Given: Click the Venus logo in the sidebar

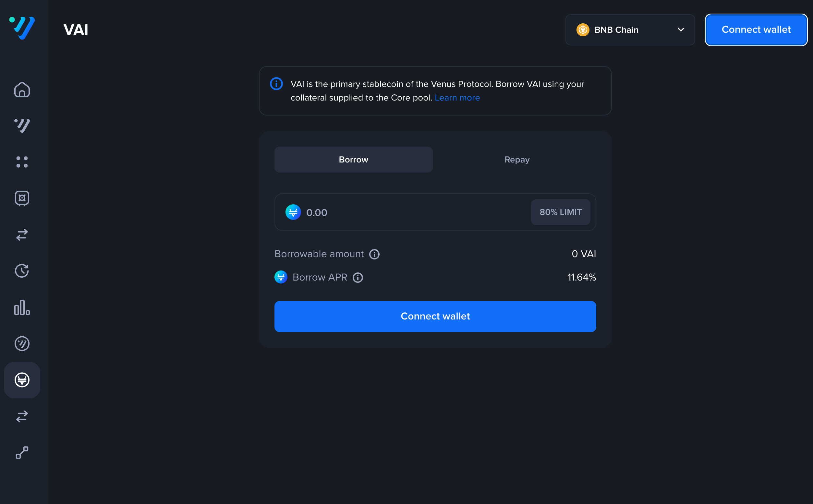Looking at the screenshot, I should (22, 28).
